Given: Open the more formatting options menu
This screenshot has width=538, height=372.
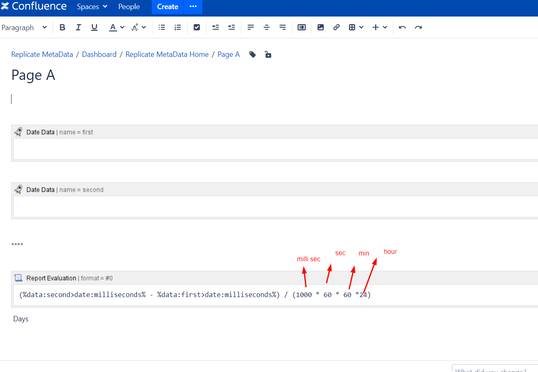Looking at the screenshot, I should coord(138,27).
